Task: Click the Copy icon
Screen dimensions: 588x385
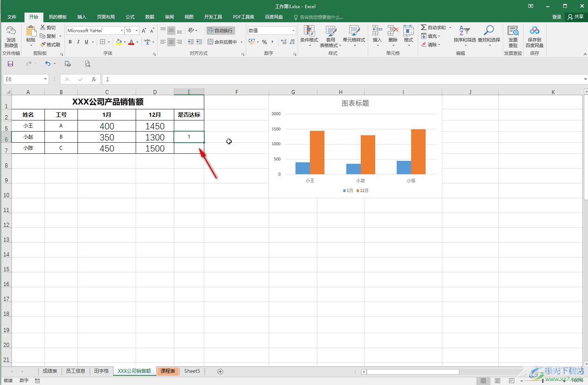Action: (x=43, y=36)
